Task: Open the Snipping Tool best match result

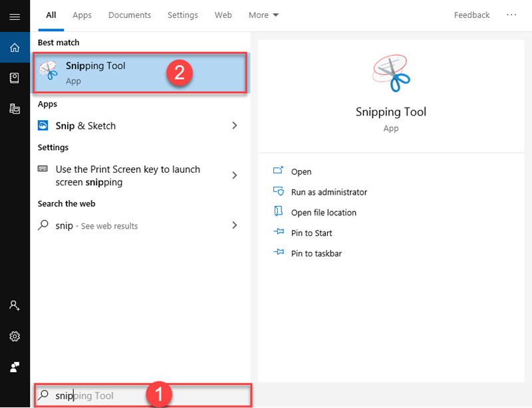Action: point(140,72)
